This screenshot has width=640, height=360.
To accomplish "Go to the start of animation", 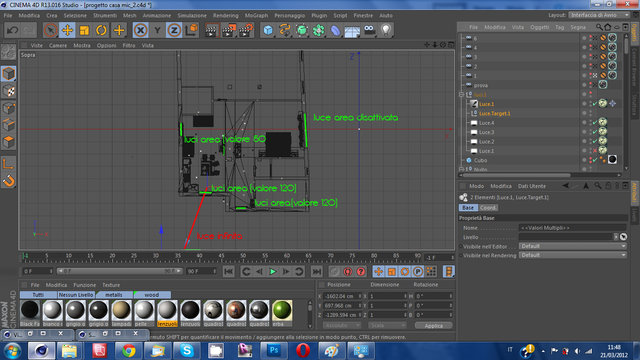I will tap(229, 271).
